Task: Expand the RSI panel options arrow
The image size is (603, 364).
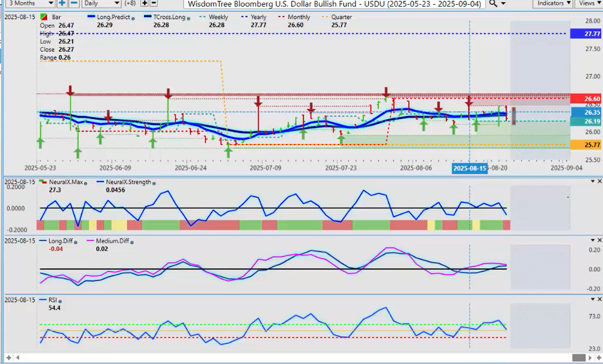Action: point(592,299)
